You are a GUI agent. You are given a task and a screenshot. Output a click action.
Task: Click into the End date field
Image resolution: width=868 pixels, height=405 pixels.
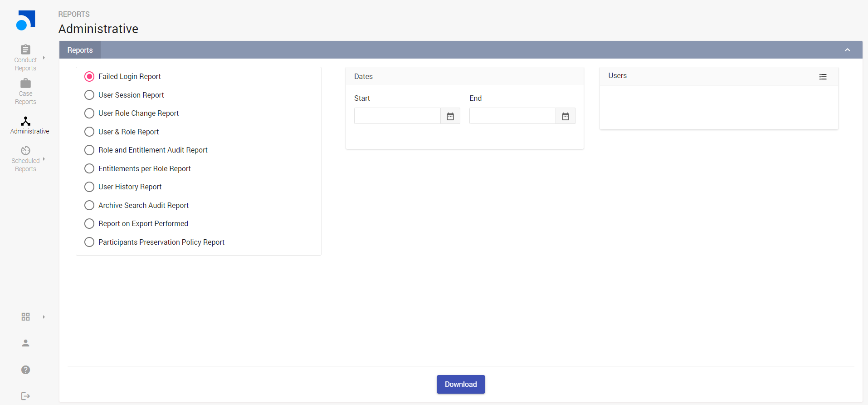click(512, 116)
